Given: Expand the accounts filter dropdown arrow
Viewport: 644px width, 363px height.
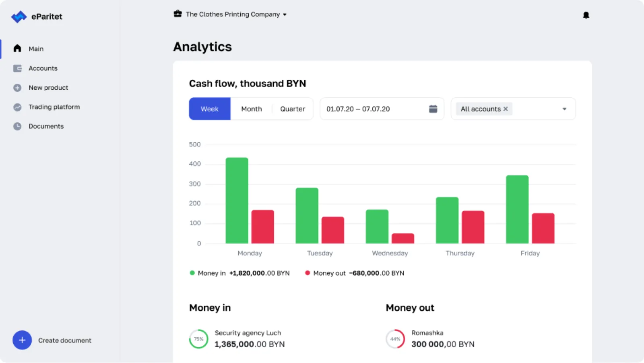Looking at the screenshot, I should 564,109.
